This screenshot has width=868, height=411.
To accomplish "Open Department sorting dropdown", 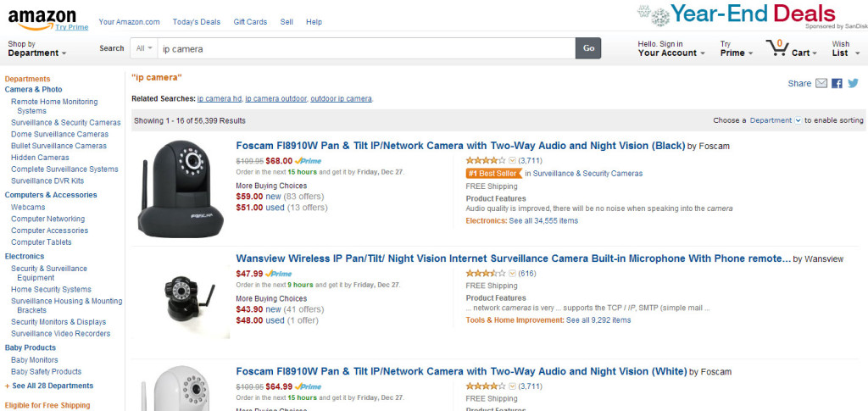I will point(776,120).
